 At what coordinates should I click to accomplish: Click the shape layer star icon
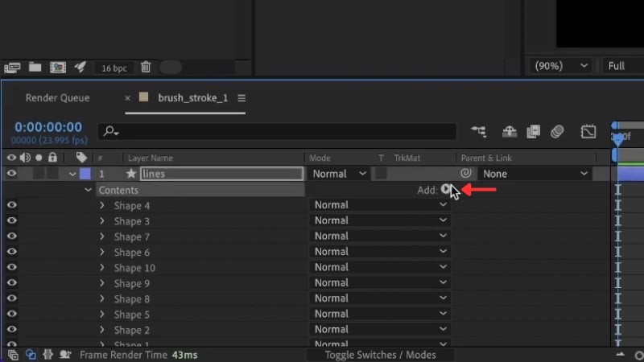pyautogui.click(x=131, y=174)
